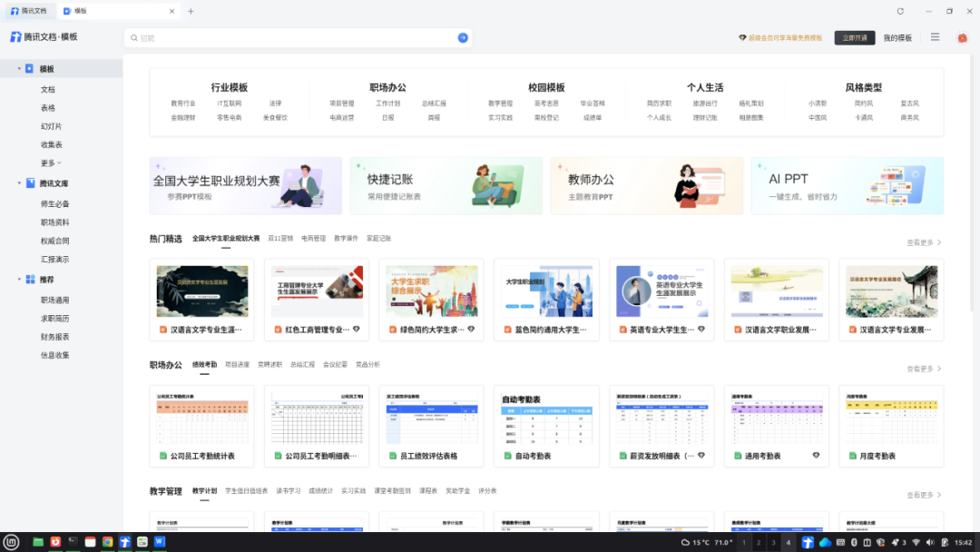Open the 工作计划 category link

tap(387, 103)
